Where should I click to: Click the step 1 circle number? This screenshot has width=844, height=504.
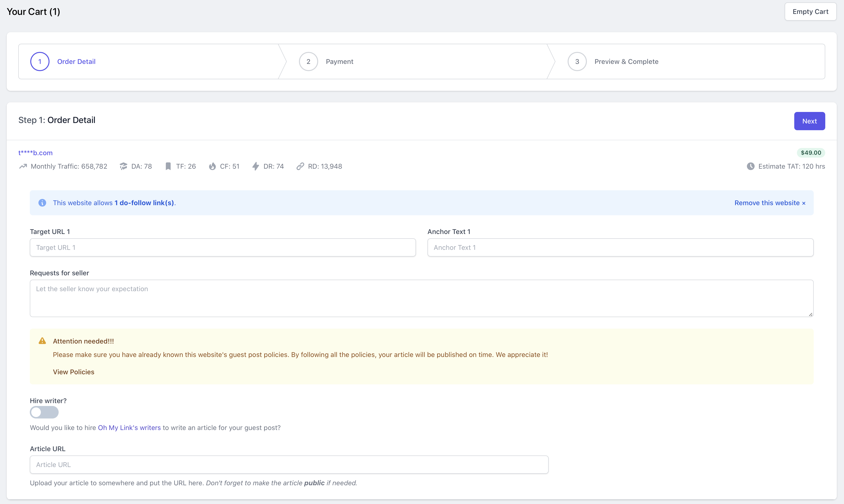coord(40,61)
